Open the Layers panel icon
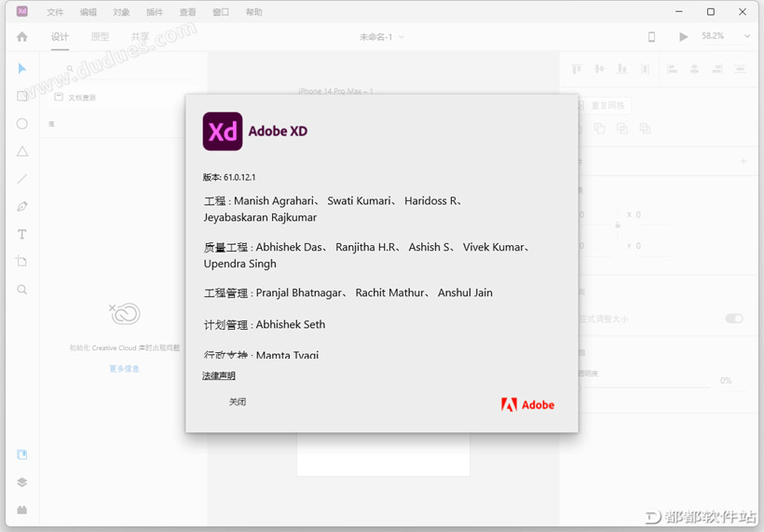The image size is (764, 532). click(22, 483)
